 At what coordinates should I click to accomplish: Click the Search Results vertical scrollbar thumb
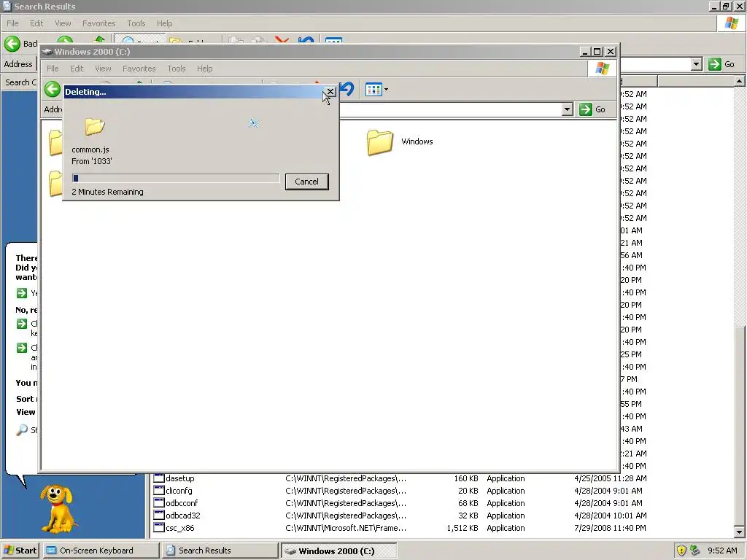coord(739,426)
